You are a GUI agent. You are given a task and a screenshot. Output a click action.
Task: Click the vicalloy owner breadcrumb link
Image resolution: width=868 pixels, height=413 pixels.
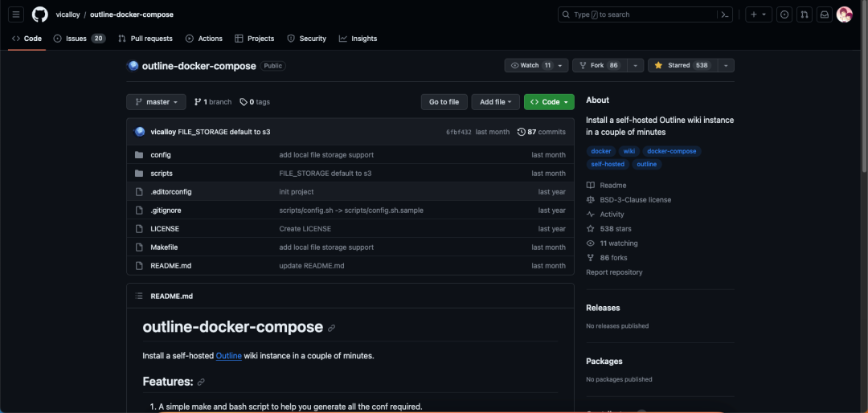[x=68, y=14]
